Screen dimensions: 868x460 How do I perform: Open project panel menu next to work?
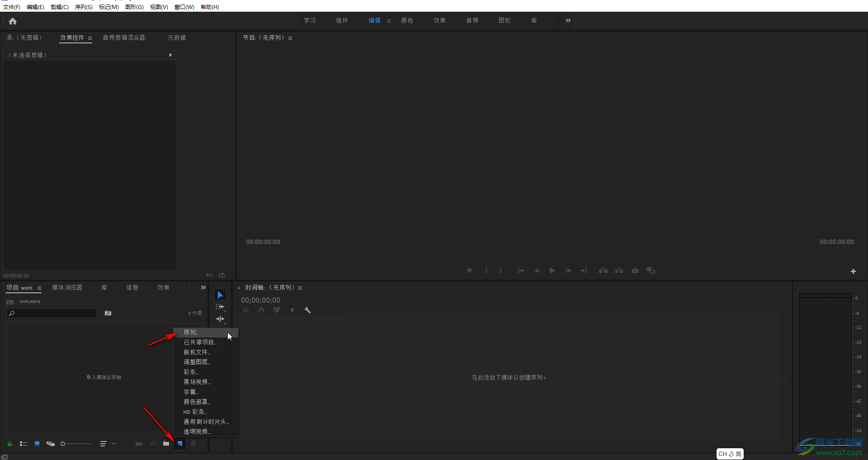coord(39,288)
